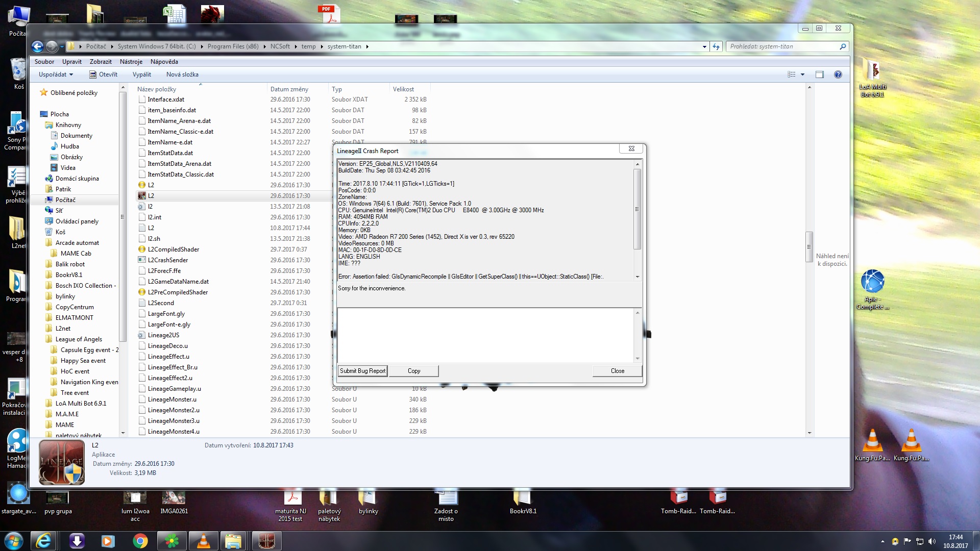
Task: Open Google Chrome from the taskbar
Action: click(140, 541)
